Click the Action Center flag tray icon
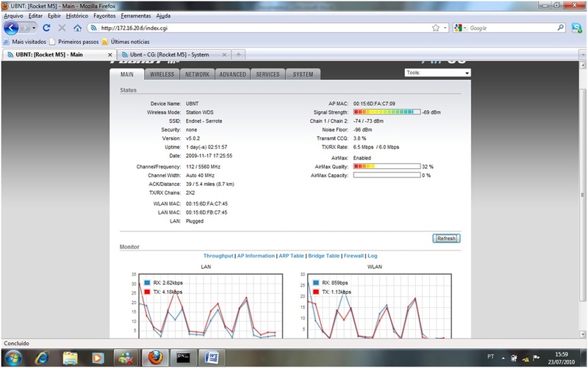588x368 pixels. click(537, 358)
